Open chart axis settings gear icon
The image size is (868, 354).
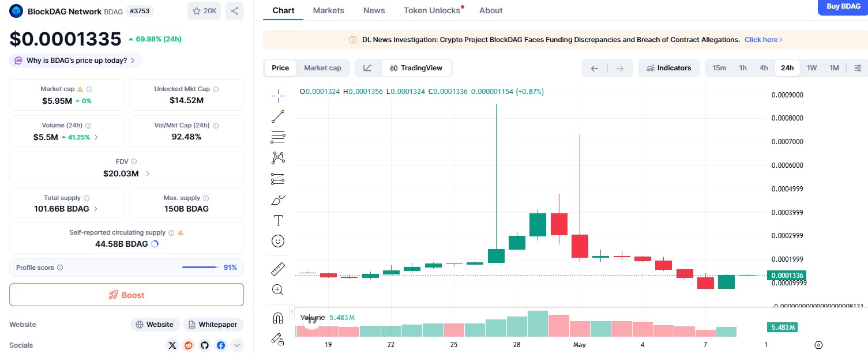point(818,345)
